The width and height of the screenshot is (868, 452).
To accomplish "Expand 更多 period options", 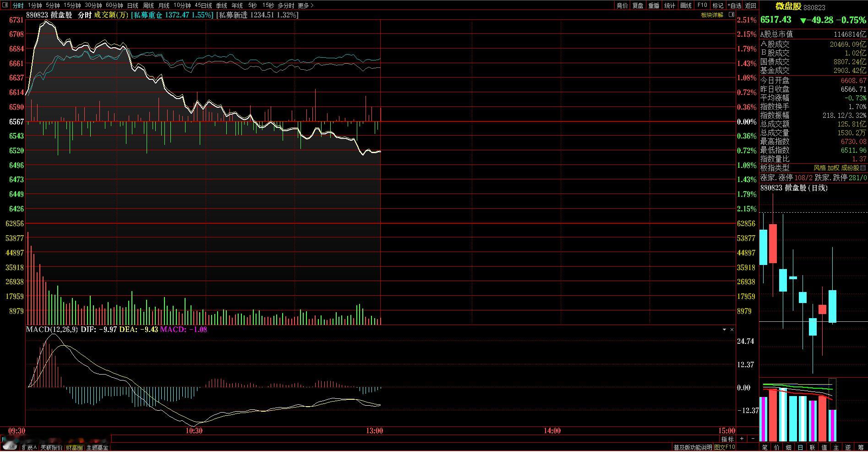I will click(305, 6).
